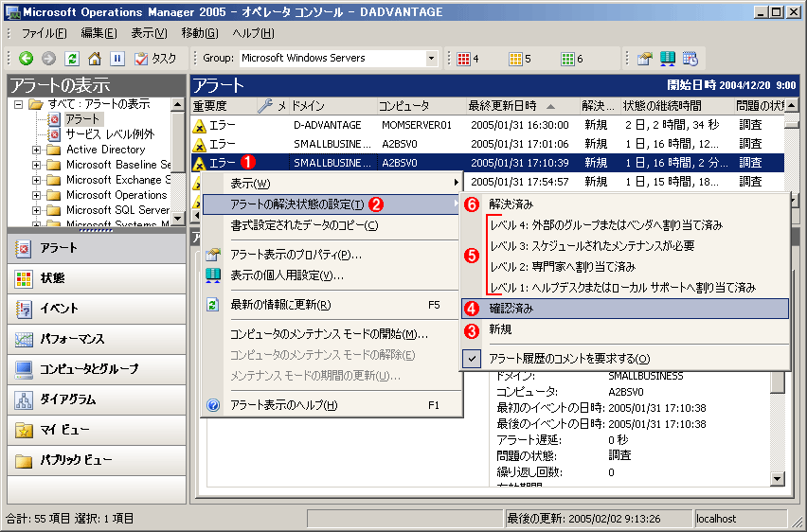Image resolution: width=807 pixels, height=532 pixels.
Task: Open the タスク (Tasks) toolbar button
Action: click(155, 58)
